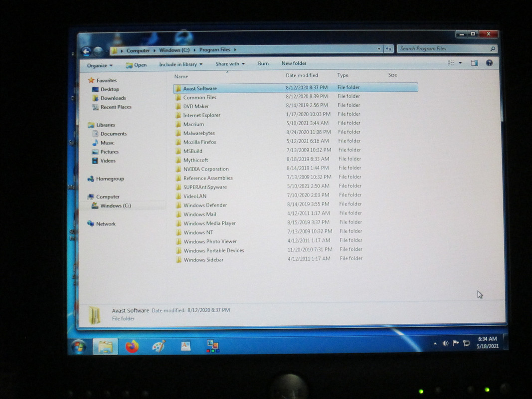Click the Back navigation arrow
532x399 pixels.
click(x=86, y=51)
